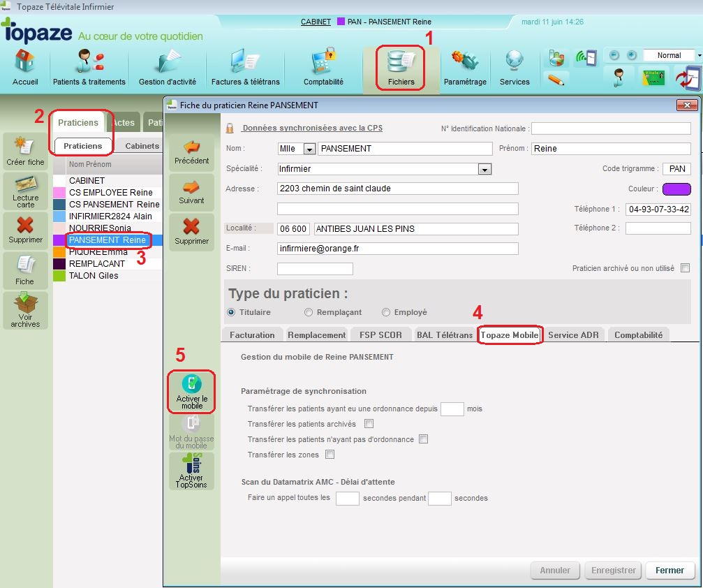Switch to the Remplacement tab
703x588 pixels.
coord(316,335)
